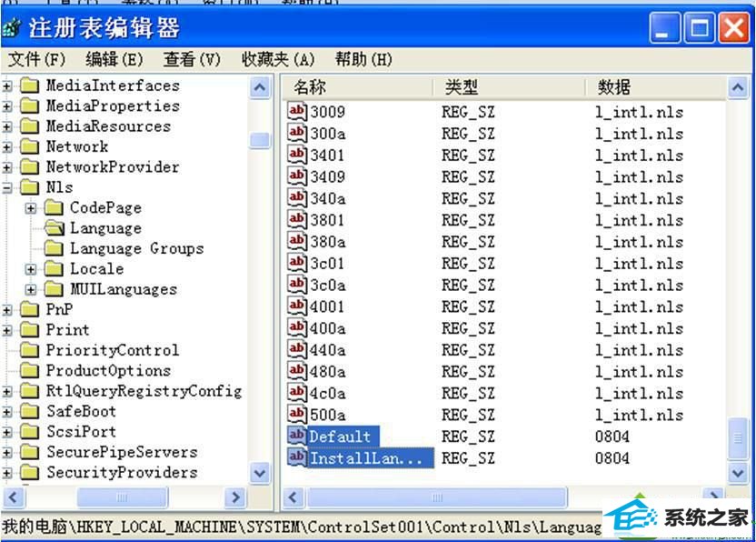Image resolution: width=756 pixels, height=542 pixels.
Task: Click the ab string icon beside 3409
Action: pyautogui.click(x=297, y=176)
